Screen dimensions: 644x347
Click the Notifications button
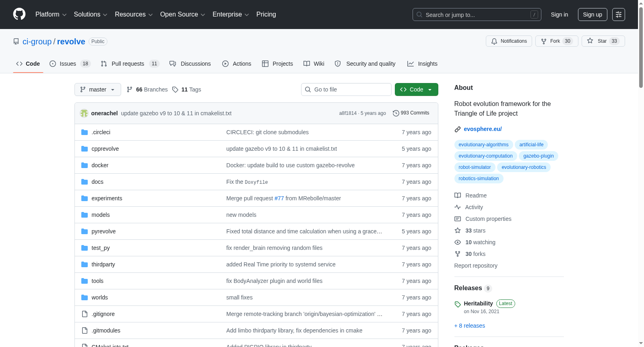point(509,41)
